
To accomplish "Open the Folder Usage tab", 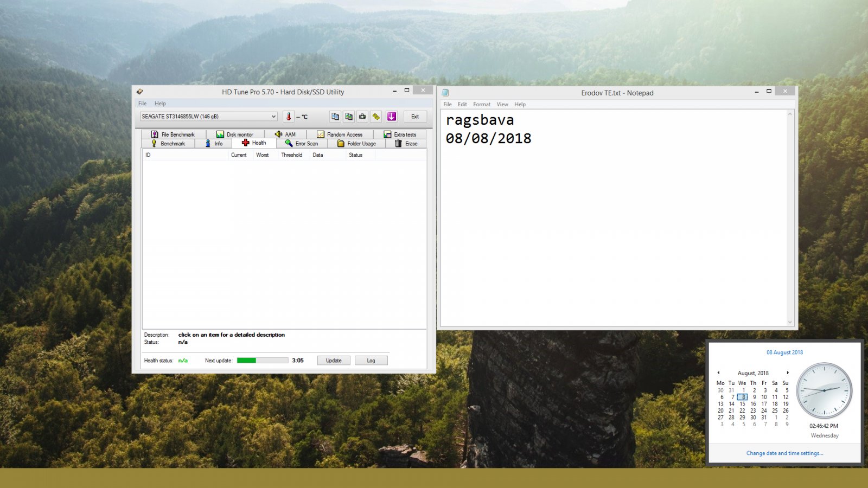I will (356, 144).
